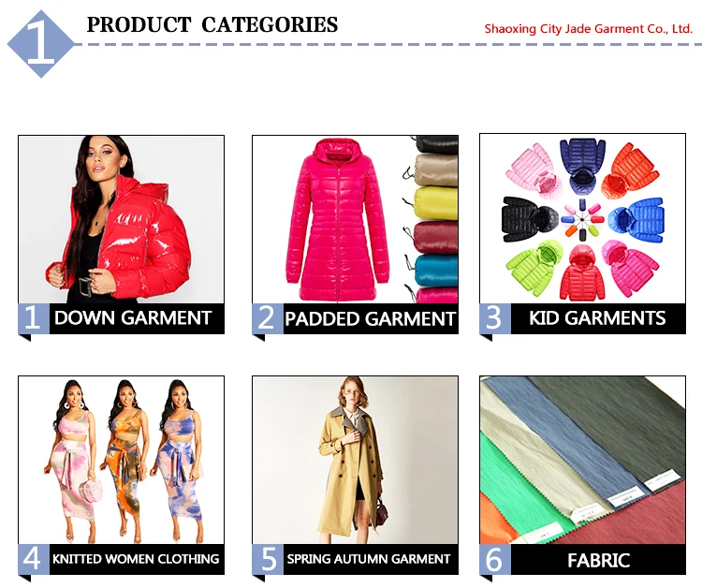Select number 5 badge beside Spring Autumn Garment

268,559
